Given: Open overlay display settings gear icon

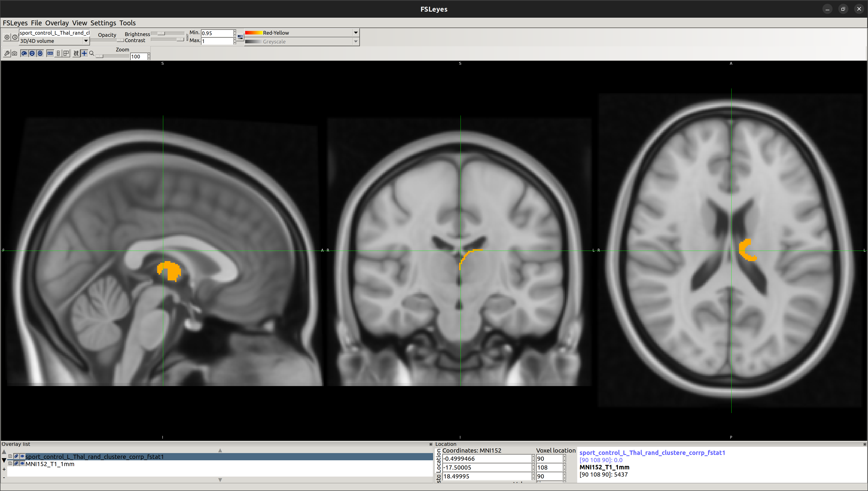Looking at the screenshot, I should tap(7, 37).
